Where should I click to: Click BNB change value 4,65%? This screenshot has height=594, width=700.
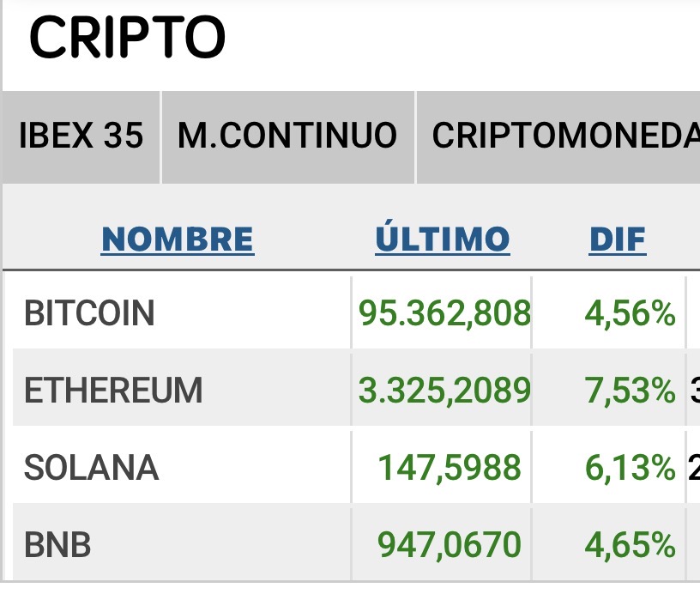coord(630,545)
